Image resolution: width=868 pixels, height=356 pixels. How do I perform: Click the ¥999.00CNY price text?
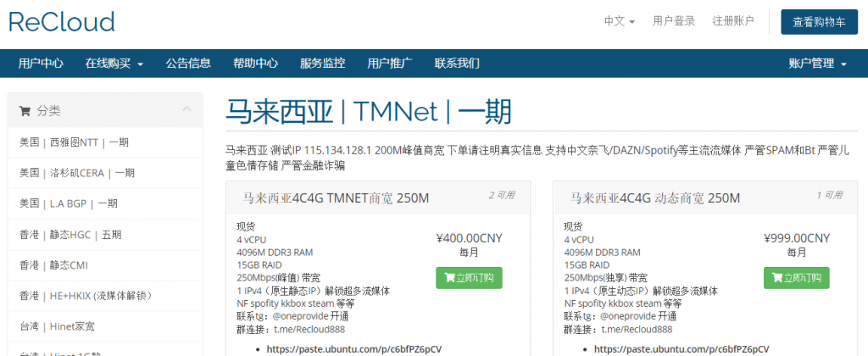pyautogui.click(x=797, y=239)
